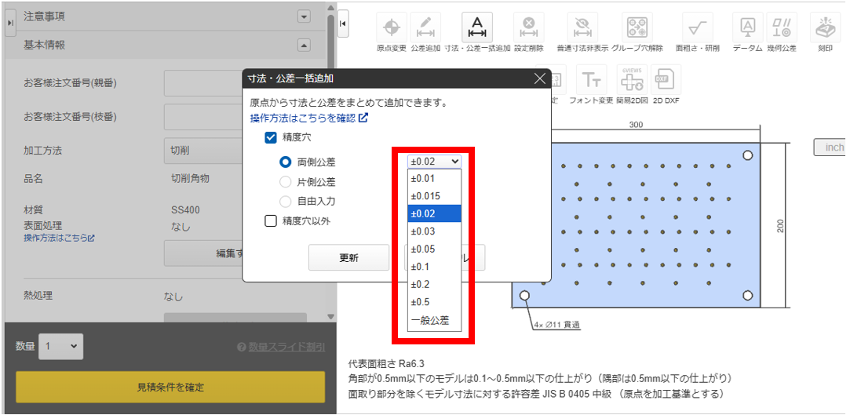Open the 数量 quantity dropdown
The height and width of the screenshot is (416, 850).
[x=59, y=346]
